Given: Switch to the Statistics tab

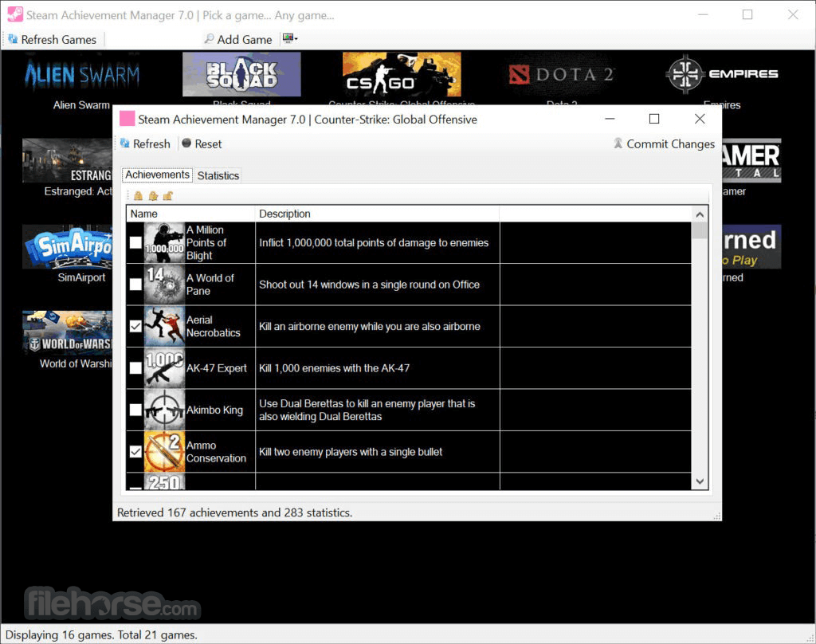Looking at the screenshot, I should pos(218,175).
